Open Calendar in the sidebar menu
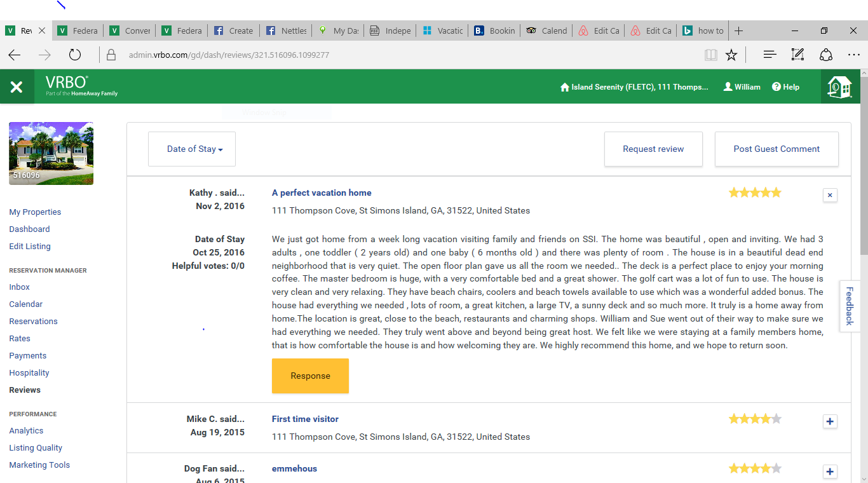This screenshot has height=483, width=868. point(26,304)
